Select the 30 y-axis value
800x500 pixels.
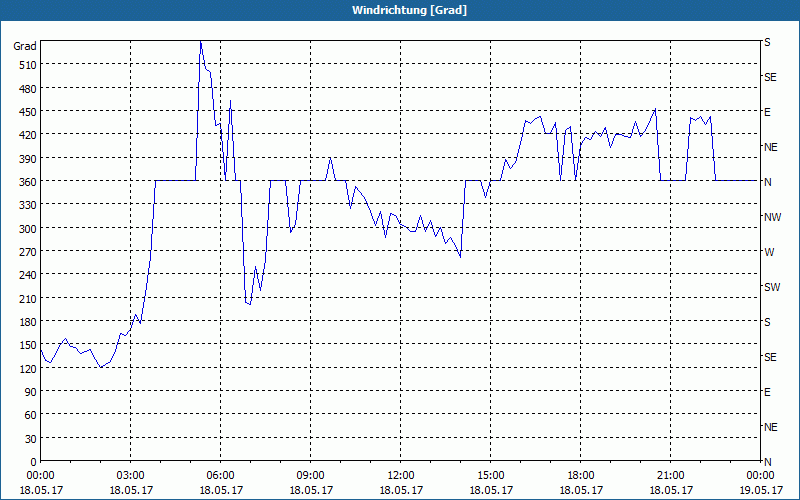pyautogui.click(x=31, y=439)
